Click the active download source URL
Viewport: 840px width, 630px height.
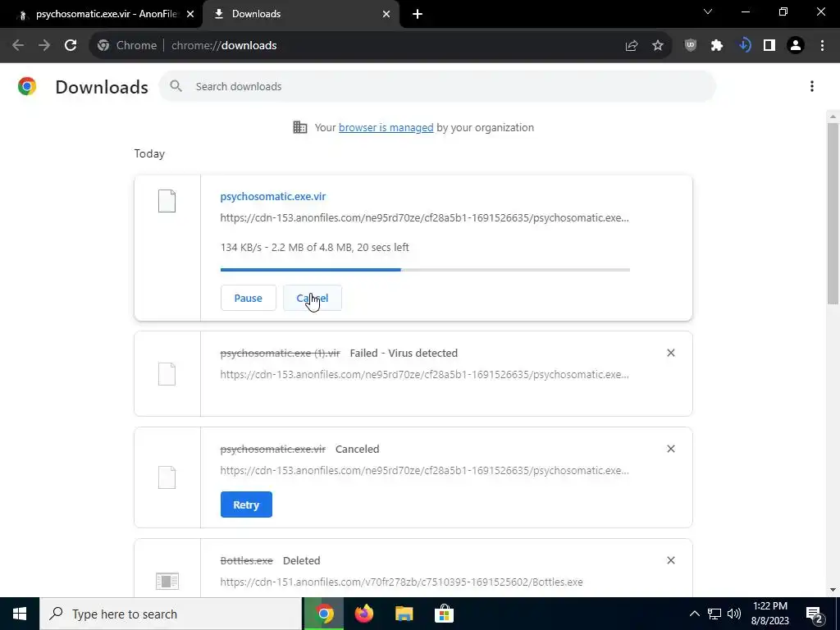click(x=424, y=217)
